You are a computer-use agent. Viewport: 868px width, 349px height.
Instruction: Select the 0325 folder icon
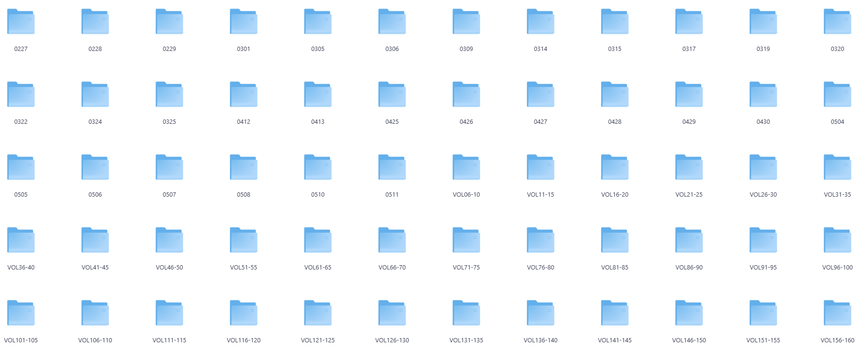tap(169, 94)
